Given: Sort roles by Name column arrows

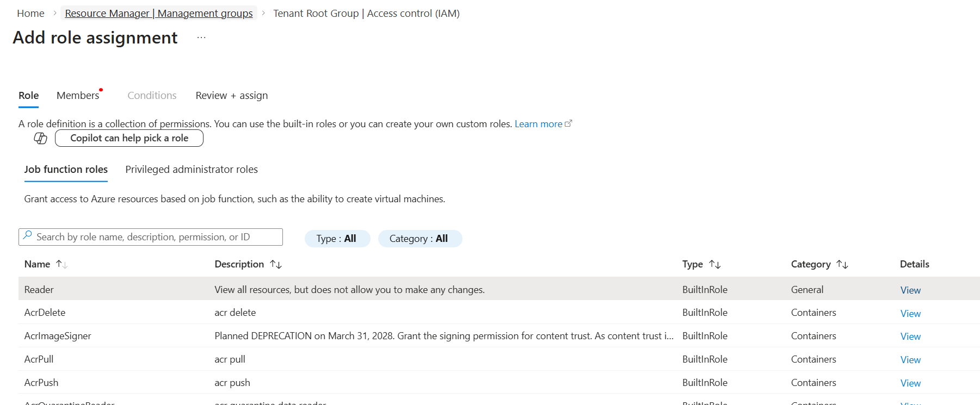Looking at the screenshot, I should click(x=61, y=264).
